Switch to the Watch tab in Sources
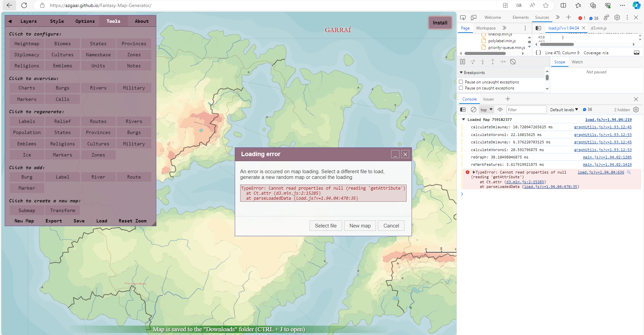Viewport: 644px width, 335px height. click(577, 62)
